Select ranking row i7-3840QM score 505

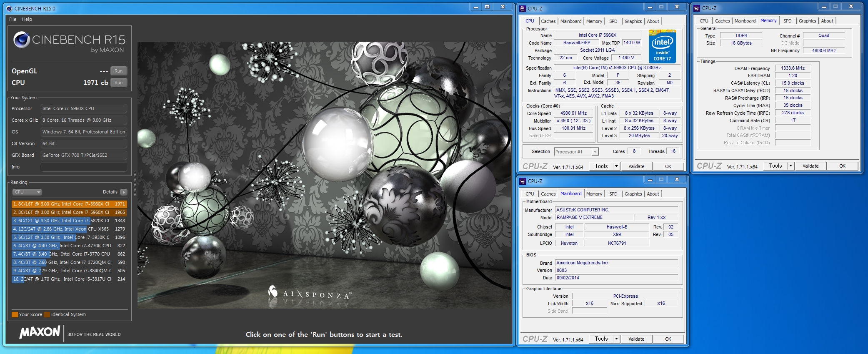click(69, 271)
